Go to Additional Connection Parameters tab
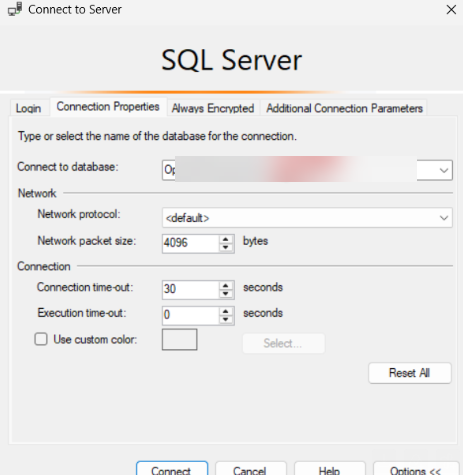The height and width of the screenshot is (475, 463). (x=344, y=108)
